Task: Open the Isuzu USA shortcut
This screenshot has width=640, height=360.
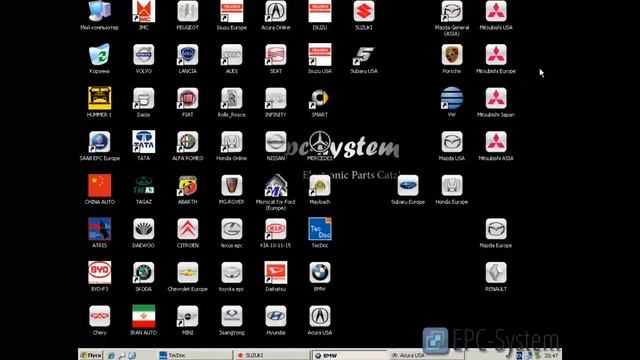Action: tap(320, 55)
